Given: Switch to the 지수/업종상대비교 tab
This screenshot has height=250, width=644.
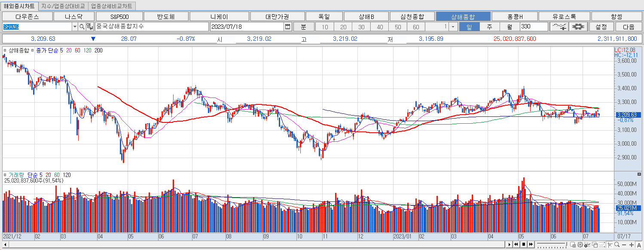Looking at the screenshot, I should click(x=63, y=6).
